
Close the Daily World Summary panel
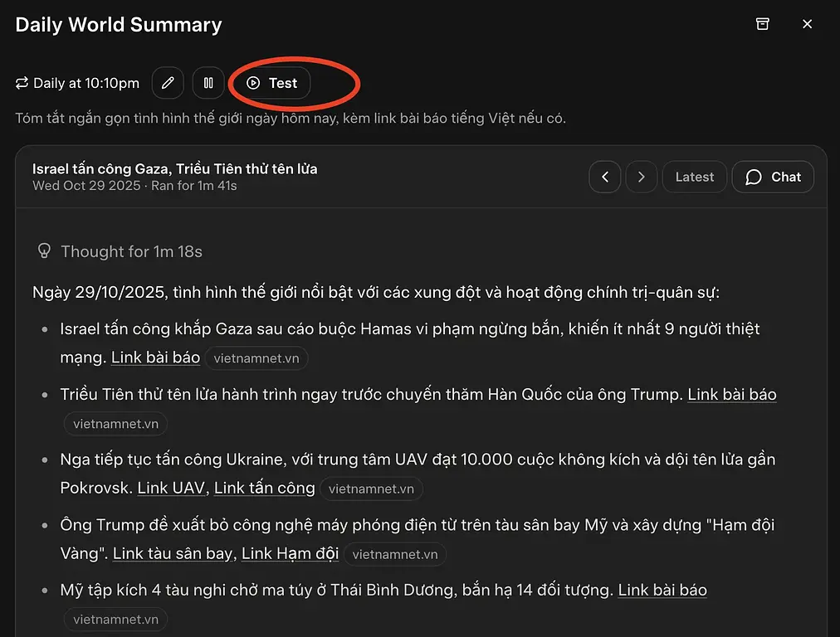click(807, 24)
